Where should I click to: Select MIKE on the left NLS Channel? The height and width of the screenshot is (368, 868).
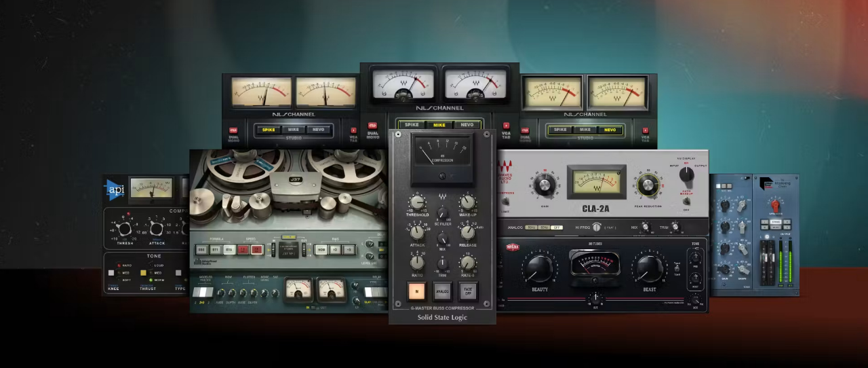(293, 129)
